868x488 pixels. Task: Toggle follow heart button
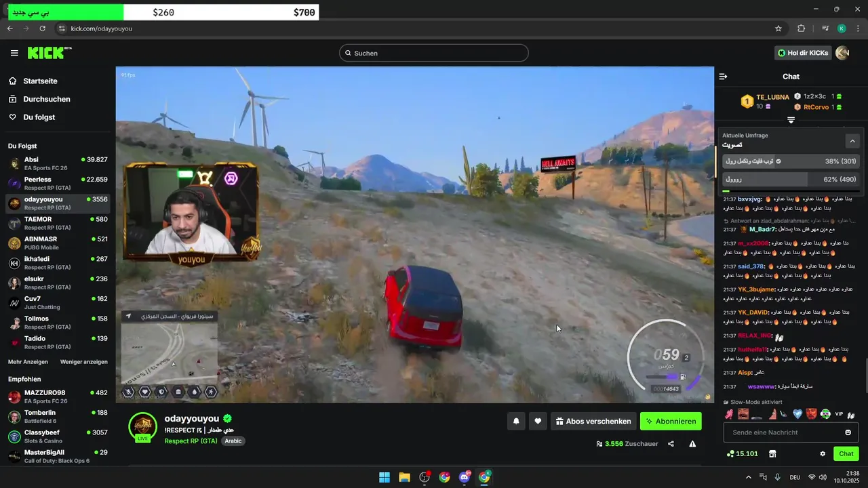pyautogui.click(x=538, y=422)
